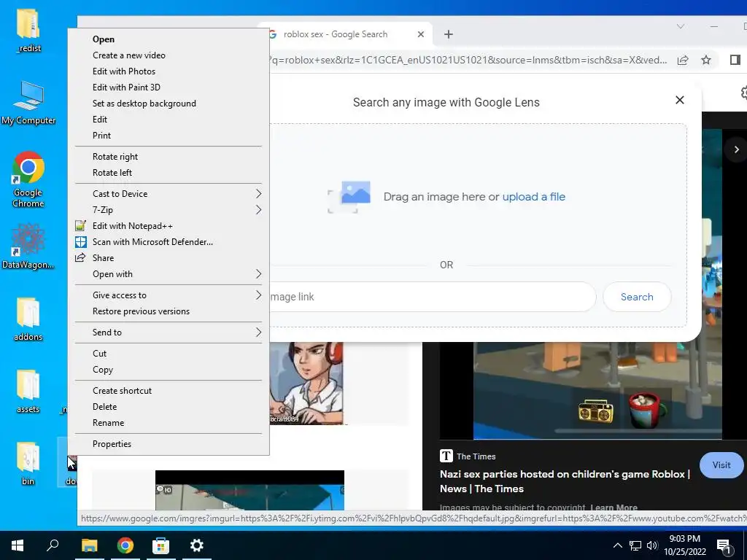Select Edit with Photos
The image size is (747, 560).
click(169, 71)
